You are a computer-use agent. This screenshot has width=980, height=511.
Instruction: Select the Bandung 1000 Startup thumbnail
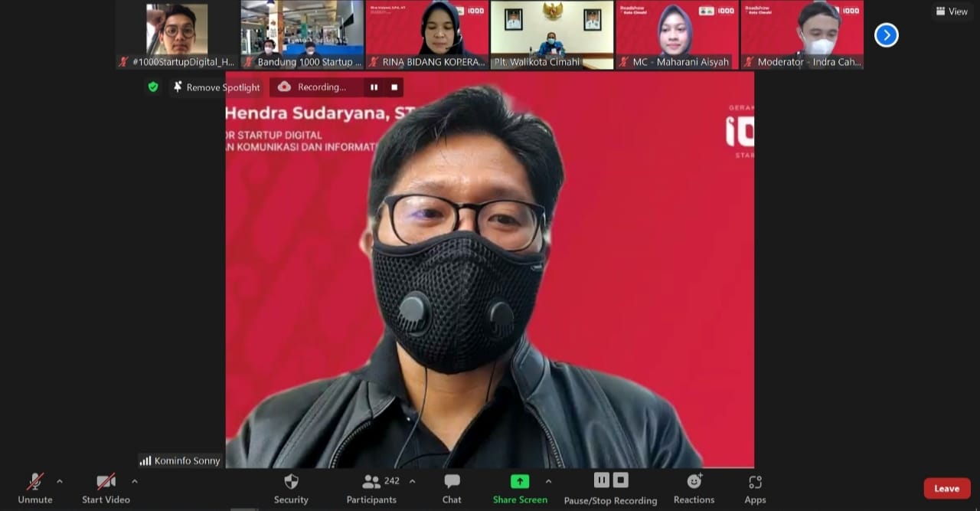click(x=302, y=35)
